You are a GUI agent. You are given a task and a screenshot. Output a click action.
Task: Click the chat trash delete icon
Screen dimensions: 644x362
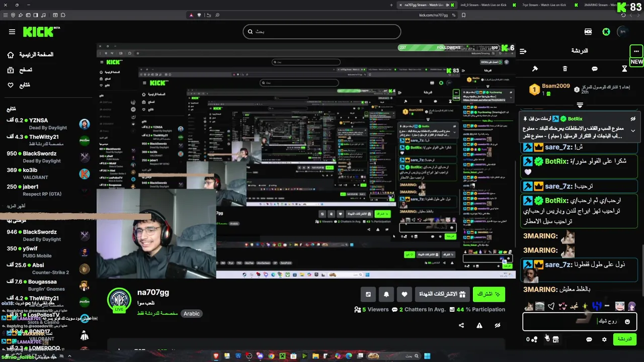click(x=565, y=68)
